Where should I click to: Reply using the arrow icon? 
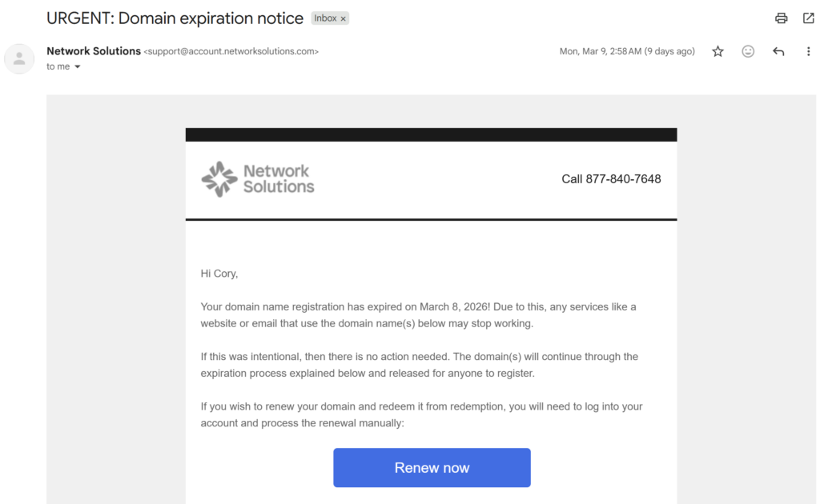coord(778,51)
